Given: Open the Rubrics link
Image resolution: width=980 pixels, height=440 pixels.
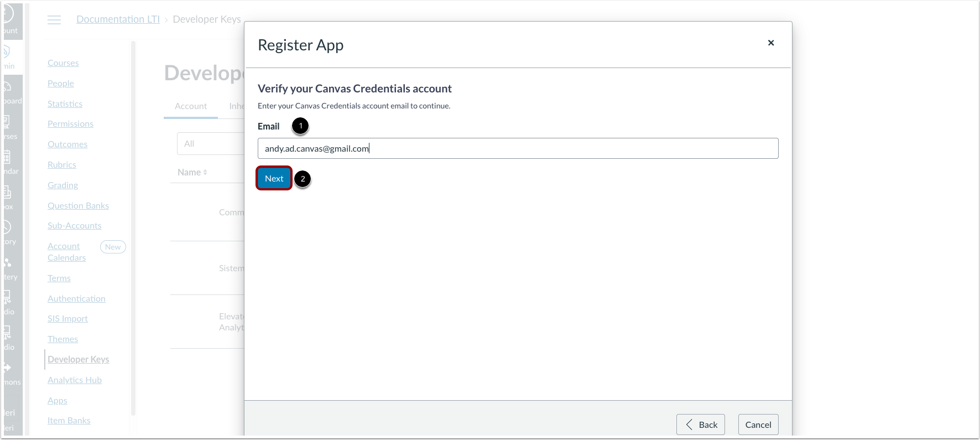Looking at the screenshot, I should (x=62, y=165).
